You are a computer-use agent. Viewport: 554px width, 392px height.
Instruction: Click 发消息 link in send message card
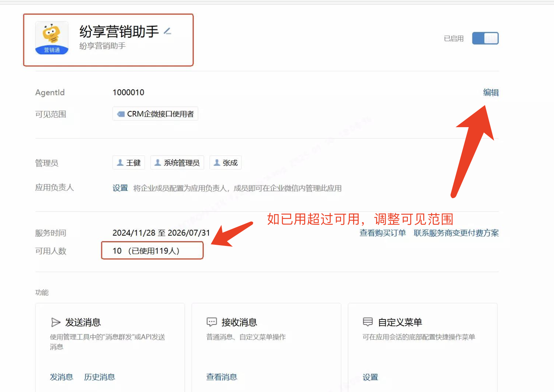[x=62, y=377]
